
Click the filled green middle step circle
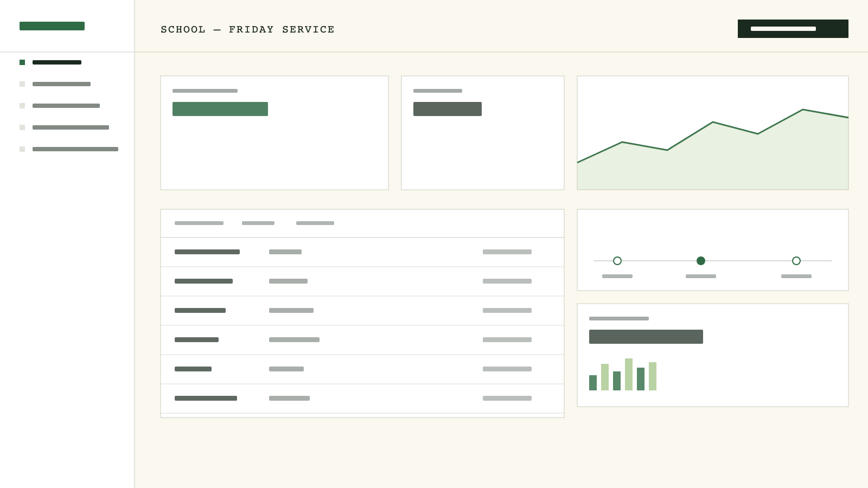(x=701, y=261)
